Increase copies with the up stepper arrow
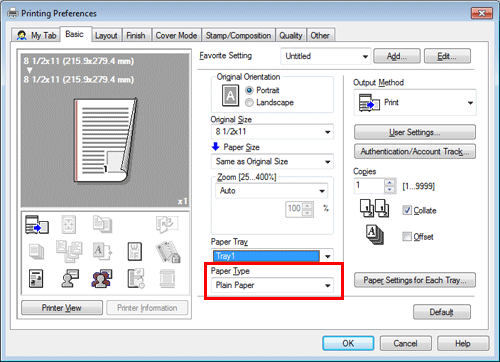 pyautogui.click(x=389, y=182)
